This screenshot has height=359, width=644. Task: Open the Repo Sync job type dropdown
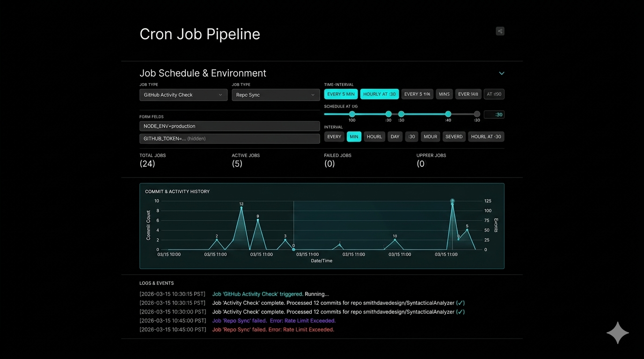pyautogui.click(x=276, y=94)
